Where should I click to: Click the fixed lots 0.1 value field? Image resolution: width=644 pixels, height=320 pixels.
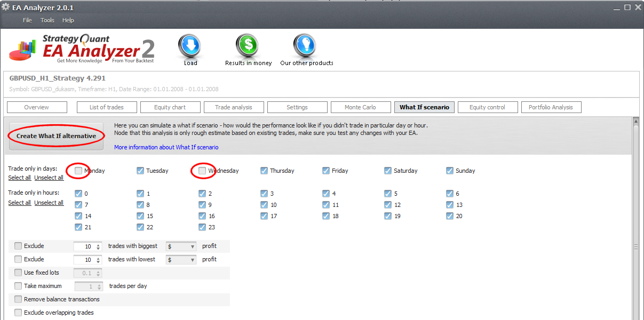[87, 273]
